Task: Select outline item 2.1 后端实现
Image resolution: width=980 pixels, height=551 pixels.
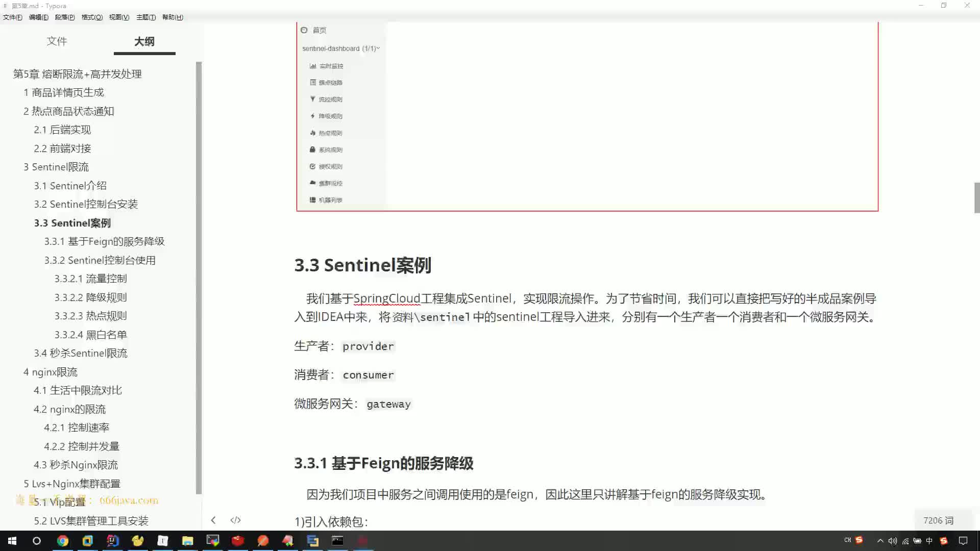Action: (x=62, y=130)
